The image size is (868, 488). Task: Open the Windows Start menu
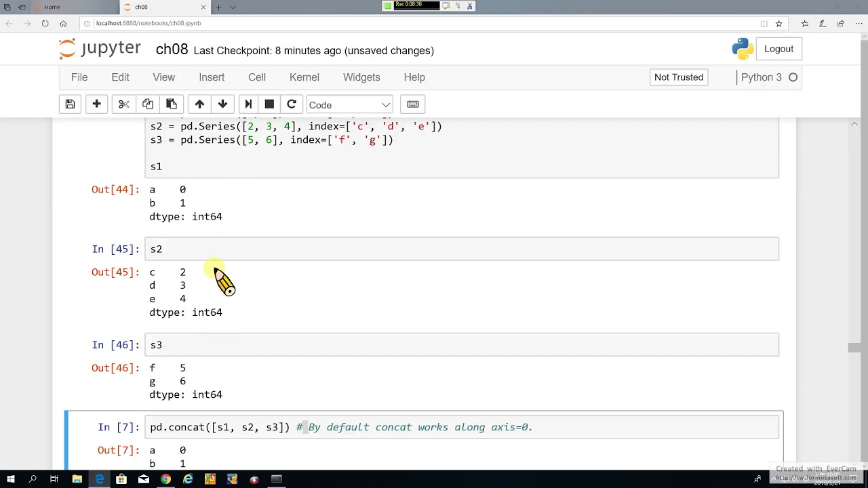(x=10, y=479)
